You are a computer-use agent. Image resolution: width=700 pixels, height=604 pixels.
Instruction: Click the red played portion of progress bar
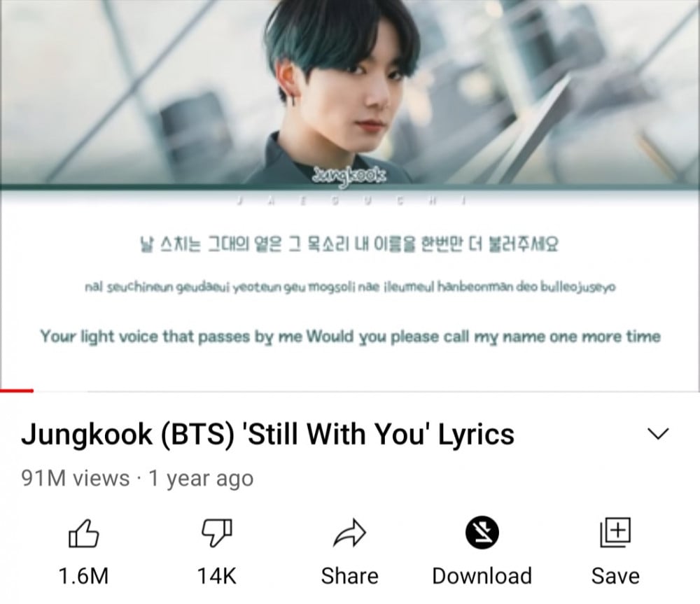[17, 391]
